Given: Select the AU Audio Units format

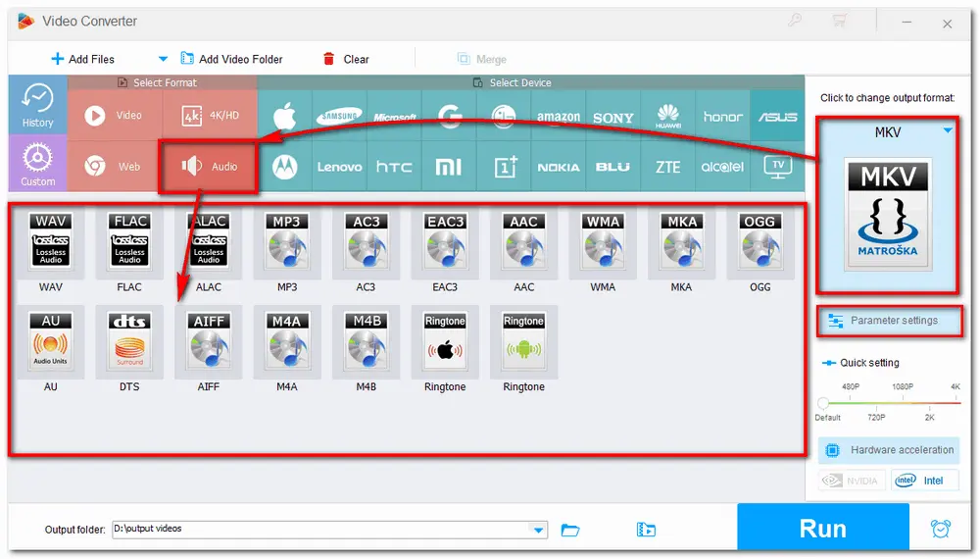Looking at the screenshot, I should tap(51, 342).
